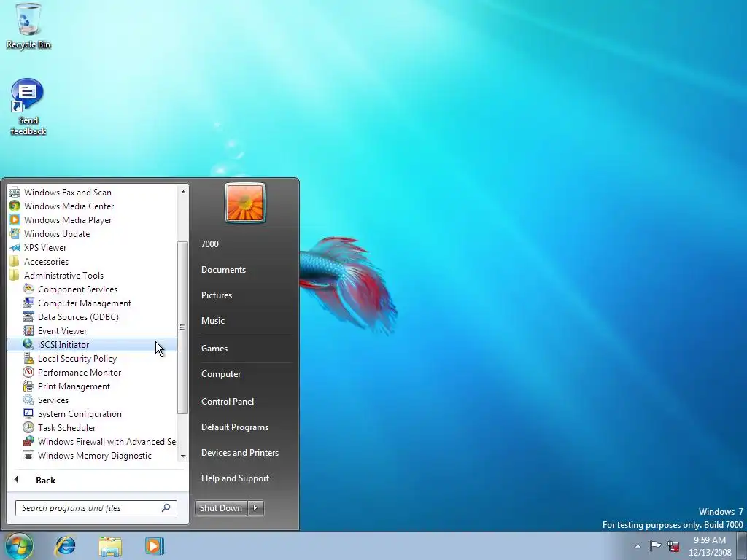
Task: Click the Recycle Bin desktop icon
Action: [28, 26]
